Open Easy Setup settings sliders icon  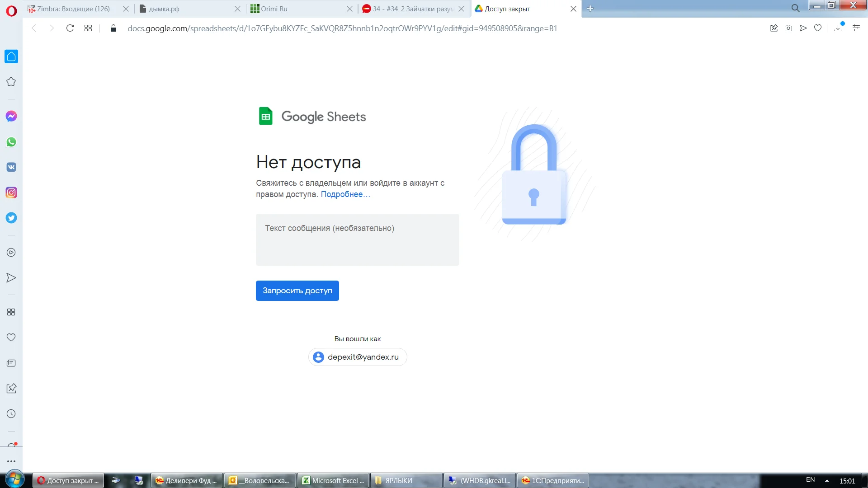pyautogui.click(x=856, y=28)
